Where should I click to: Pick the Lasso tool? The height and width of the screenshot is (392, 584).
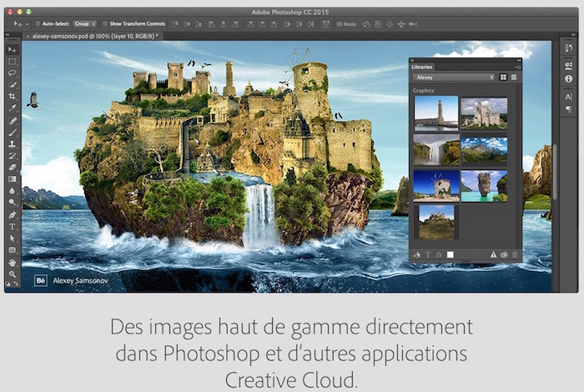pyautogui.click(x=13, y=73)
